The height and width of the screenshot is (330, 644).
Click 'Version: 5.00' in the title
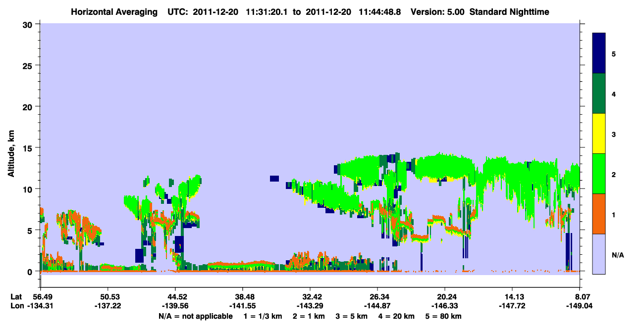point(437,11)
